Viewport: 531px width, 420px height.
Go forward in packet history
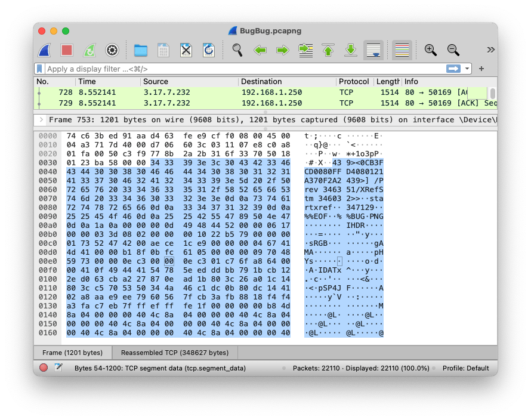point(282,51)
